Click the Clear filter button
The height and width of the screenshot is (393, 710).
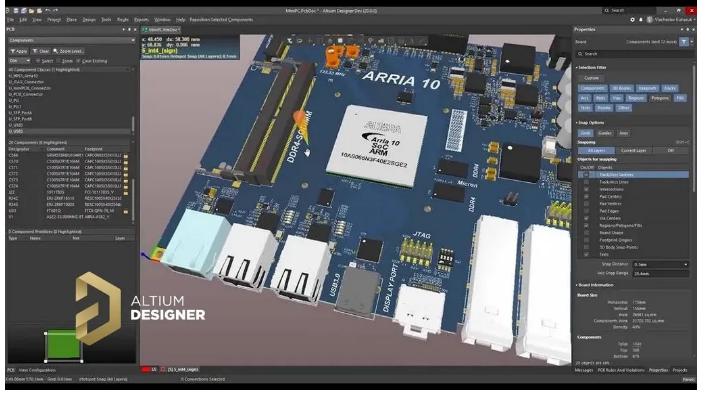[x=41, y=51]
